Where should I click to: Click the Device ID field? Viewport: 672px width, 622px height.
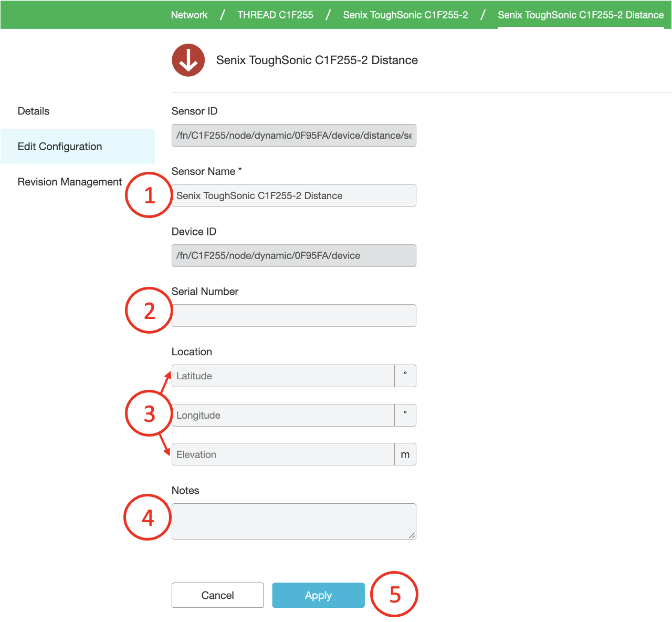(x=294, y=255)
